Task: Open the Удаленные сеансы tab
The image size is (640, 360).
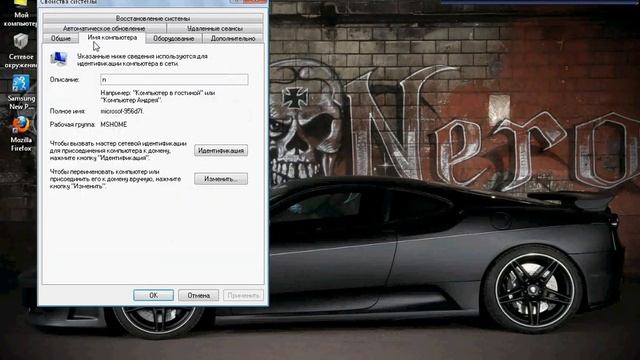Action: click(215, 28)
